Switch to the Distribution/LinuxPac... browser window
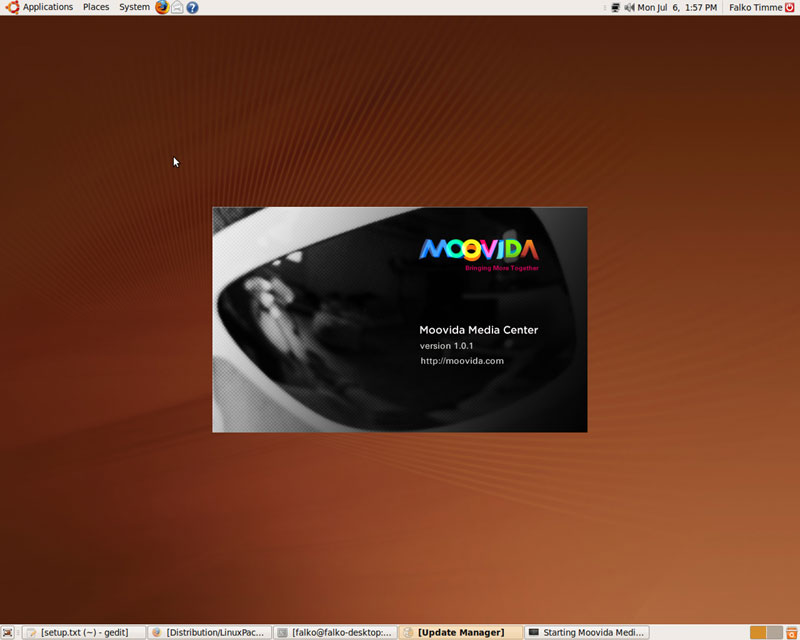The width and height of the screenshot is (800, 640). tap(209, 632)
